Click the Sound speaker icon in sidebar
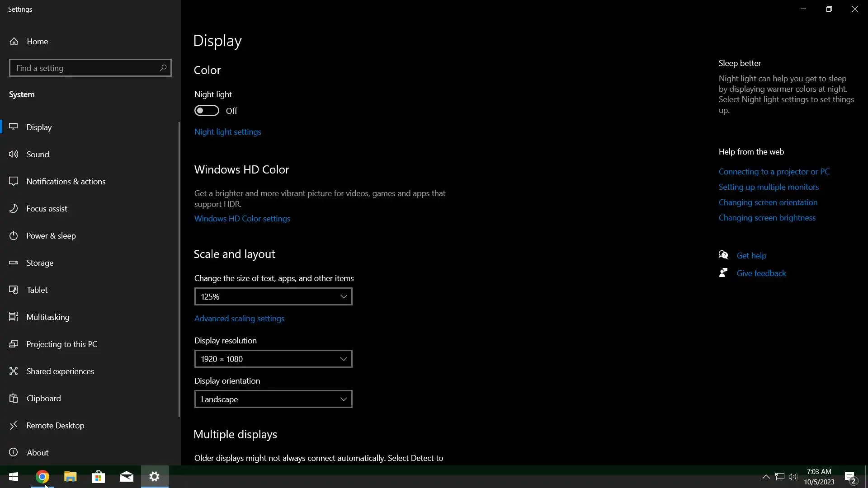The image size is (868, 488). (x=14, y=155)
